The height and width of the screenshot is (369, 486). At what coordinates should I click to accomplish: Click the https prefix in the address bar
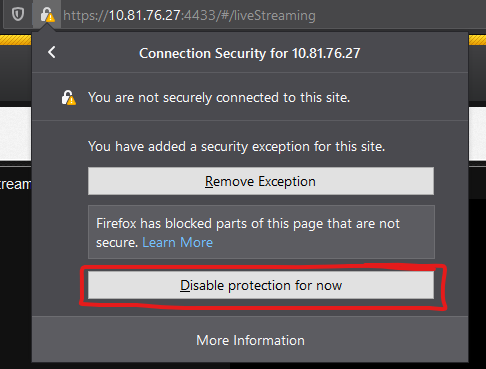click(x=85, y=15)
